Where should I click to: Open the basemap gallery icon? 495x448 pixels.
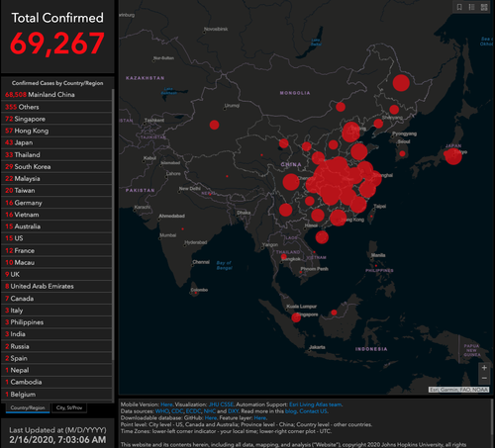[x=484, y=7]
